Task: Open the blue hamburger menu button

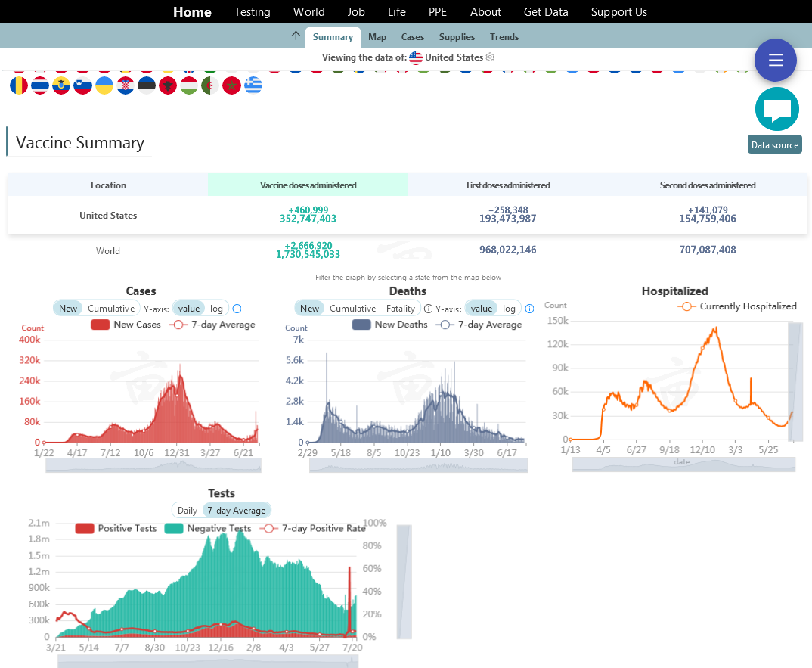Action: [775, 61]
